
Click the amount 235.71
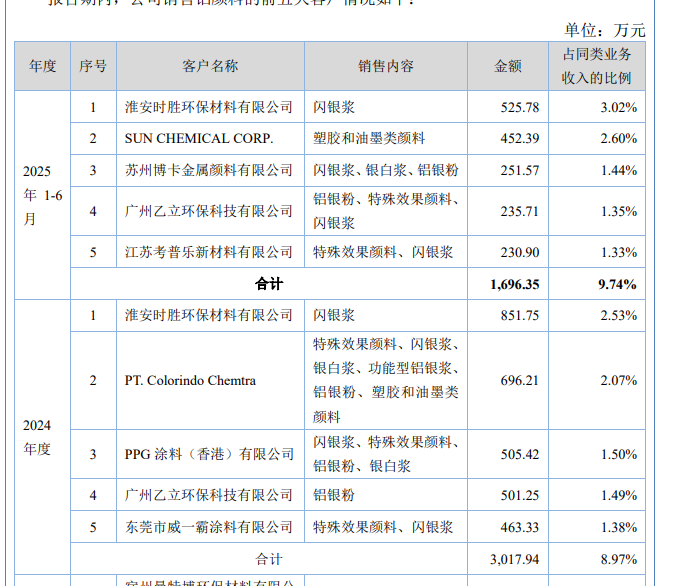(520, 211)
